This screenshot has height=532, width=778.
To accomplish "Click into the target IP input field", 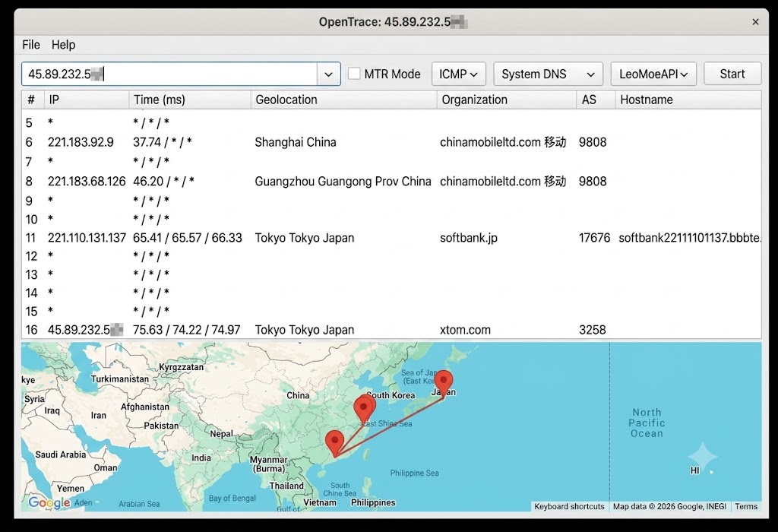I will (169, 74).
